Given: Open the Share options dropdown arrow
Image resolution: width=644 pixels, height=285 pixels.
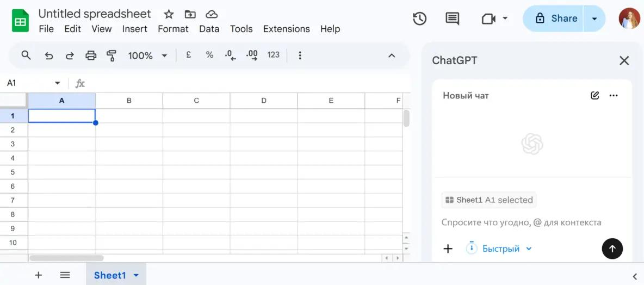Looking at the screenshot, I should click(595, 18).
